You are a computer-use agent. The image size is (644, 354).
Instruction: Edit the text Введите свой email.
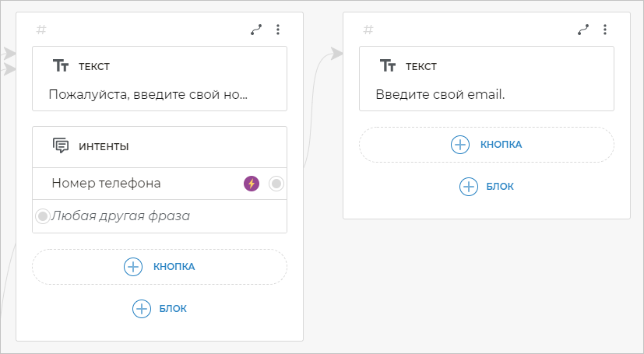coord(440,95)
